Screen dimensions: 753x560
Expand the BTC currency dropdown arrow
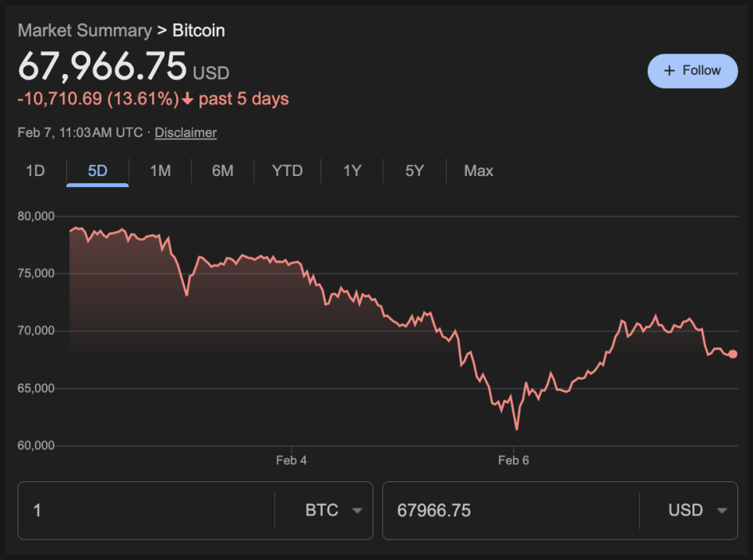pyautogui.click(x=357, y=511)
